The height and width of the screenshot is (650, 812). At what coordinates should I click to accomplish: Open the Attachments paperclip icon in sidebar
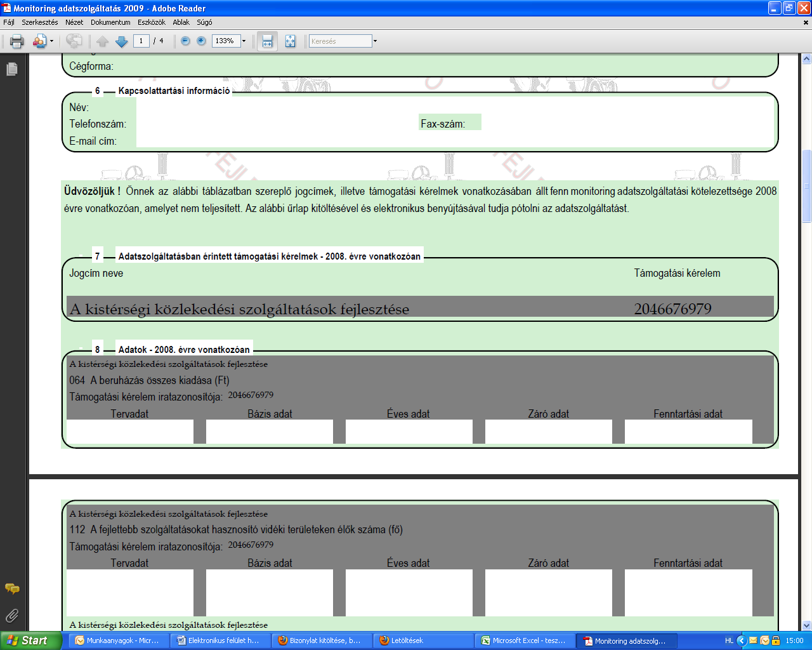(12, 616)
